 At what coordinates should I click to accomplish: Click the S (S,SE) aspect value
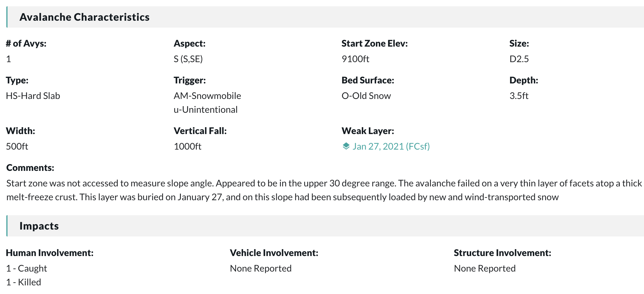click(x=188, y=59)
